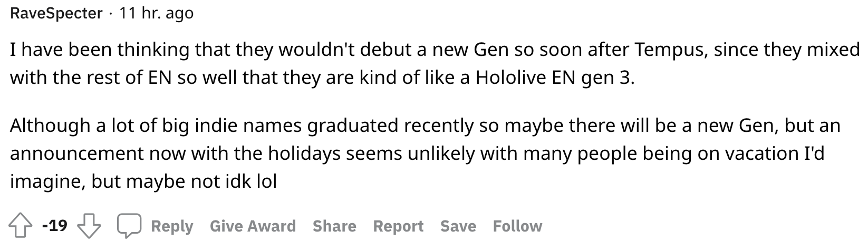Open the '11 hr. ago' timestamp permalink

tap(156, 13)
